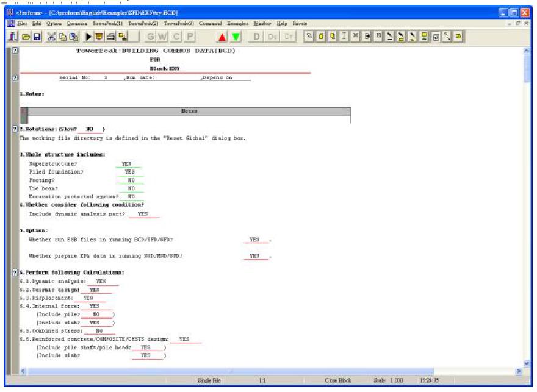
Task: Click the yellow monitor icon in right toolbar
Action: pos(424,36)
